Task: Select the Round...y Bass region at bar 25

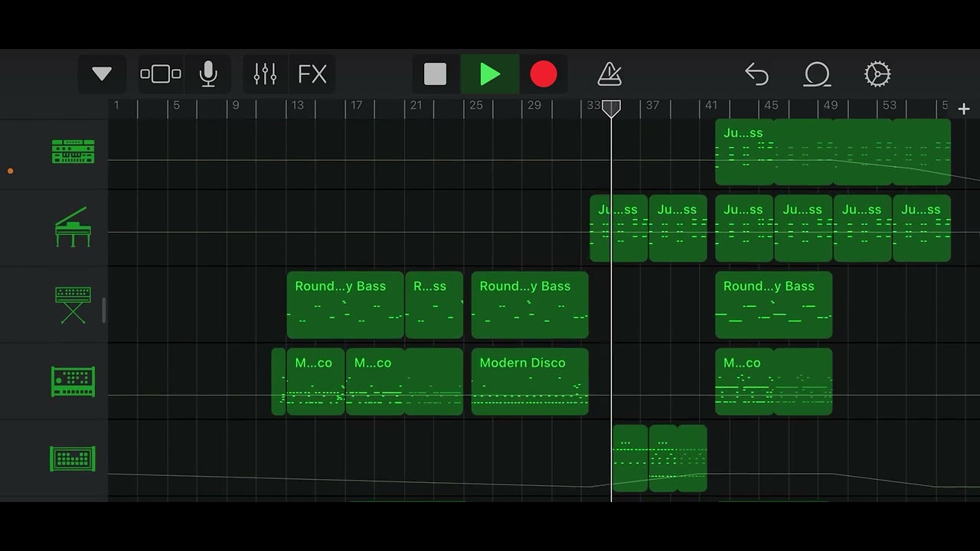Action: coord(530,305)
